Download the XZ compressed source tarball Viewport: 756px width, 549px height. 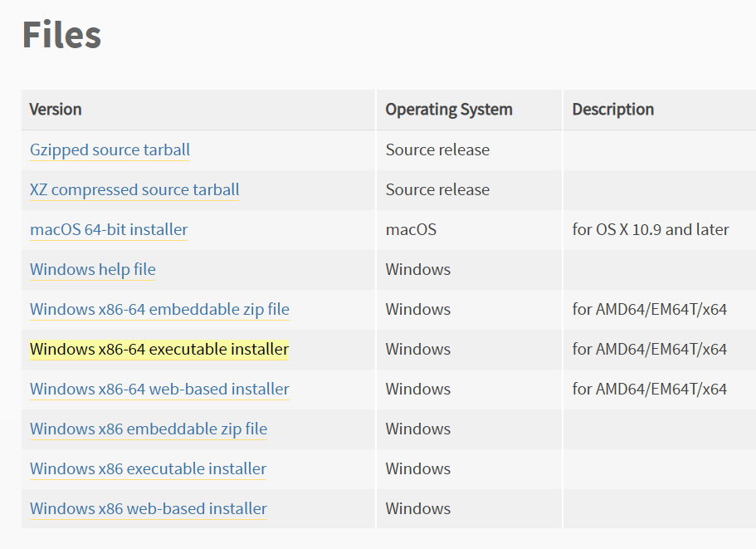[134, 190]
